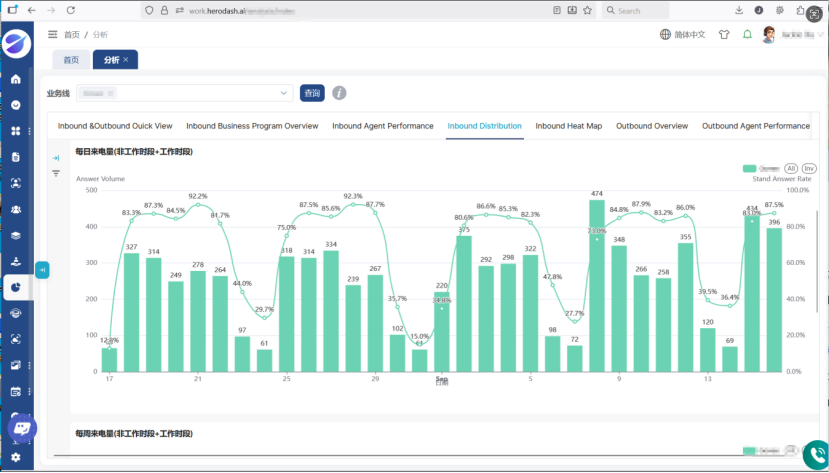
Task: Switch to Inbound Heat Map tab
Action: pyautogui.click(x=568, y=126)
